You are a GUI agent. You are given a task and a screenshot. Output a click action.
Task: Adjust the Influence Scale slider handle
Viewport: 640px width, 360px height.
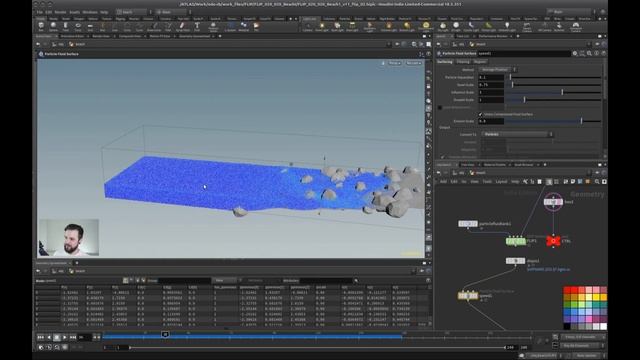562,92
